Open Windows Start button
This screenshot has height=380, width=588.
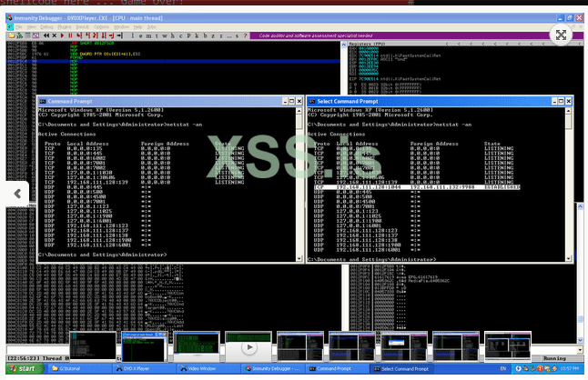pos(25,369)
